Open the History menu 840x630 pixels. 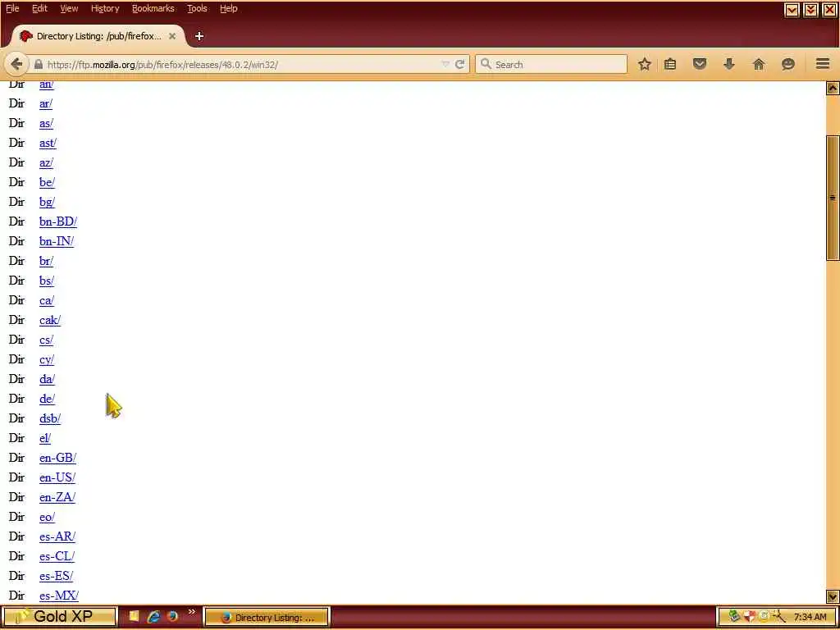(x=105, y=8)
